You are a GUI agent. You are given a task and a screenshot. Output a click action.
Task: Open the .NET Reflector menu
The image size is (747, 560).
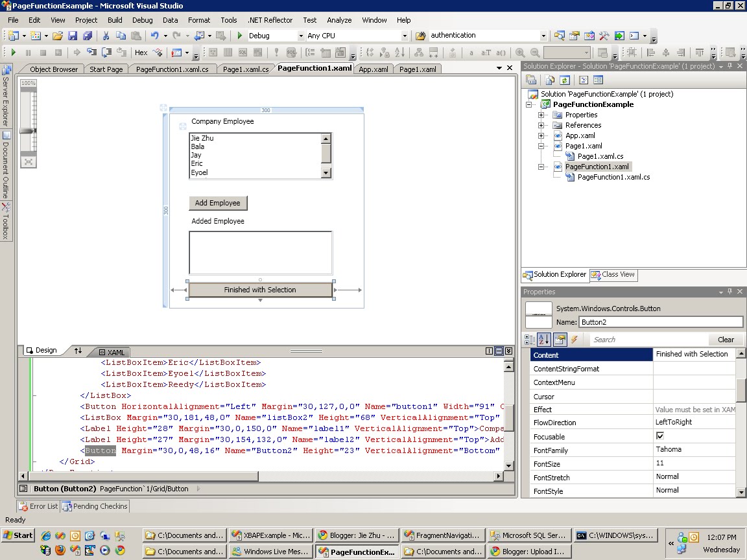click(x=270, y=20)
